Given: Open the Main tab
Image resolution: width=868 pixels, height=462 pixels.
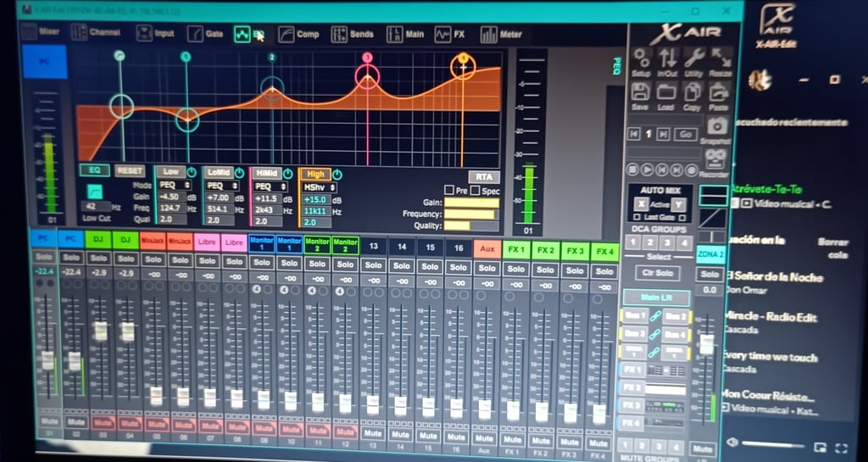Looking at the screenshot, I should 406,34.
